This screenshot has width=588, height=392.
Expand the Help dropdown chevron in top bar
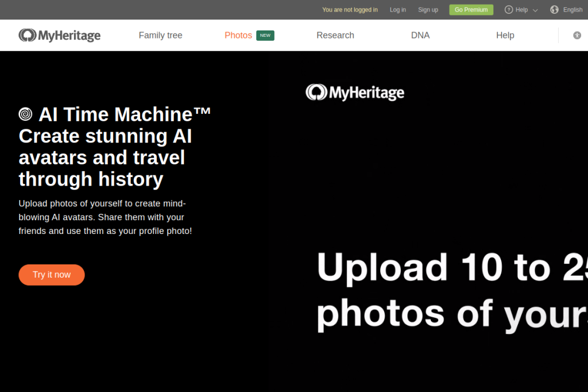pos(535,10)
